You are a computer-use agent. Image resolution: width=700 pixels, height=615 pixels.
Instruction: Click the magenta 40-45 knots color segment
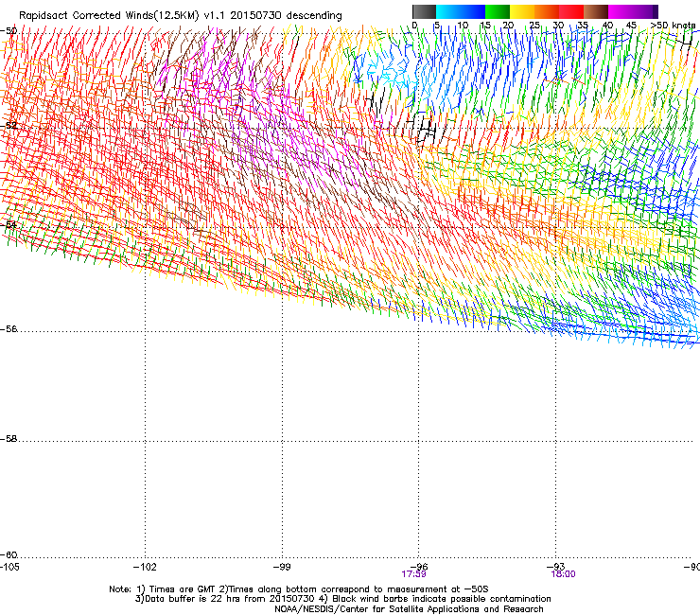pos(621,11)
